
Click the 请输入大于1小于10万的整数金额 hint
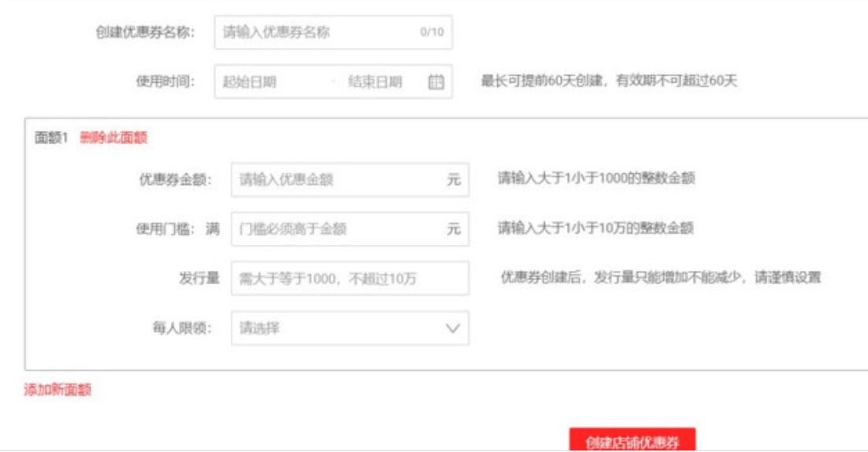coord(595,228)
